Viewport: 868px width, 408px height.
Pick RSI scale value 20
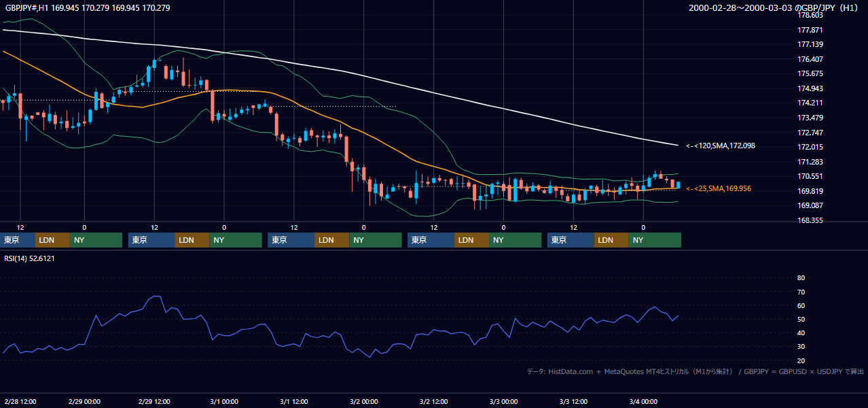point(801,360)
